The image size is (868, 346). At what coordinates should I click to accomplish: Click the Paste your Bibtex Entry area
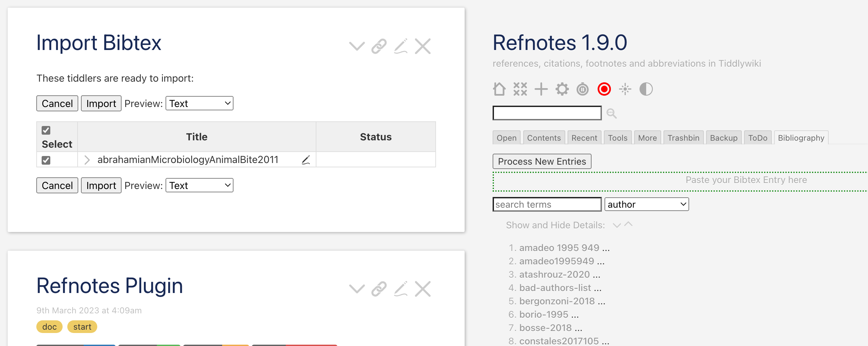click(x=681, y=181)
